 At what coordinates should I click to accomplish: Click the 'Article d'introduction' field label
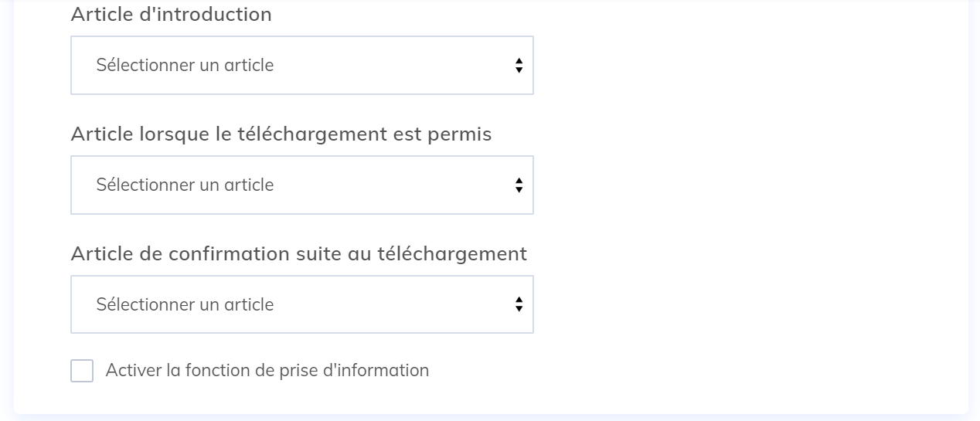point(171,15)
